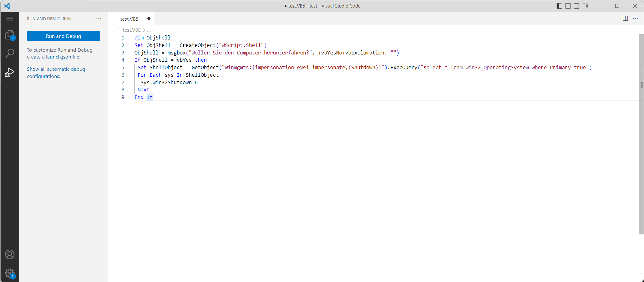Select the test.VBS editor tab
Viewport: 644px width, 282px height.
(129, 18)
